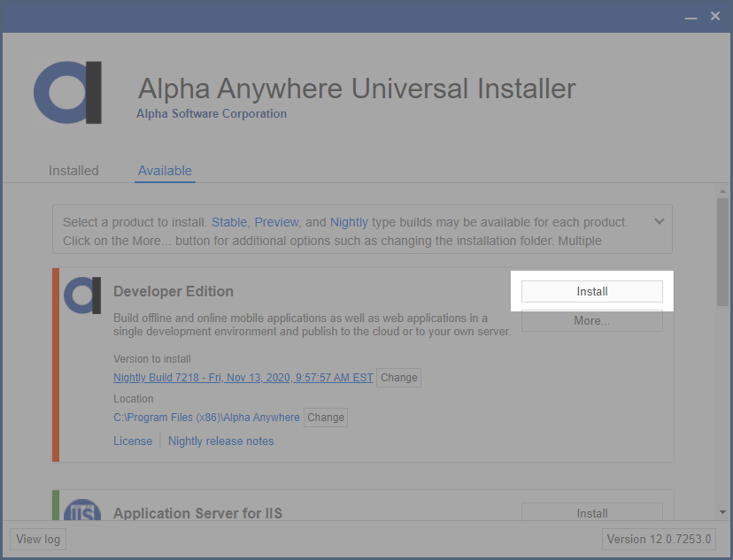The width and height of the screenshot is (733, 560).
Task: Install Application Server for IIS
Action: pyautogui.click(x=592, y=512)
